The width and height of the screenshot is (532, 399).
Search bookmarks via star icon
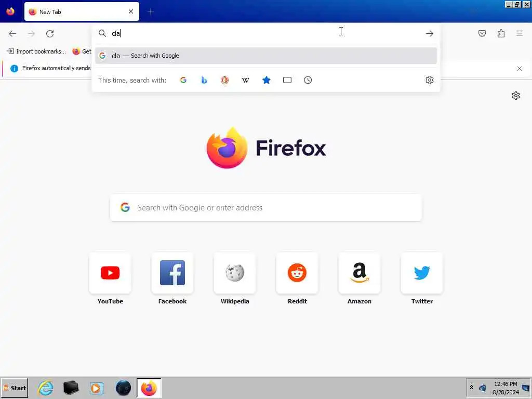tap(267, 80)
